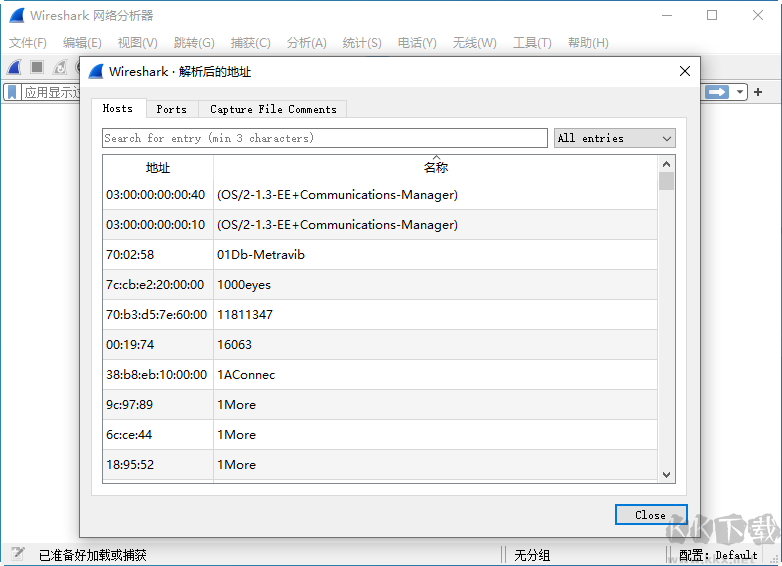Select the 1000eyes row
Image resolution: width=782 pixels, height=566 pixels.
tap(380, 285)
